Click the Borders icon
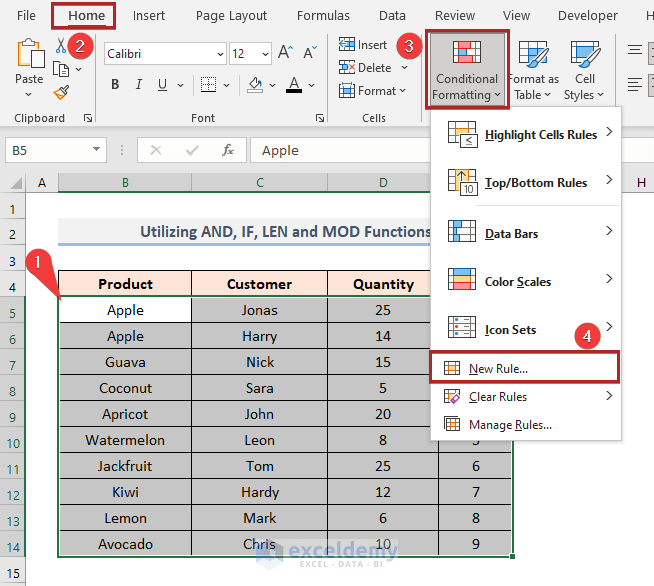The width and height of the screenshot is (654, 586). tap(208, 85)
